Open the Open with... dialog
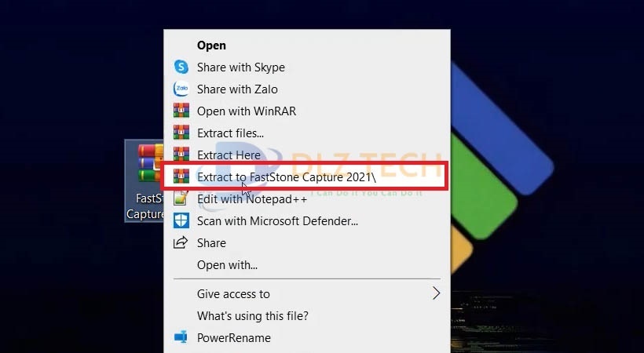644x353 pixels. 227,265
